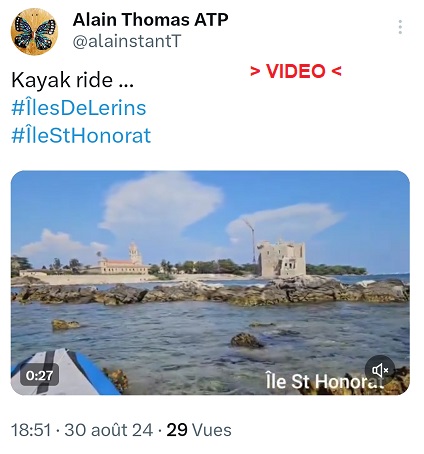This screenshot has width=424, height=454.
Task: Open the #ÎlesDeLerins hashtag
Action: click(x=79, y=108)
